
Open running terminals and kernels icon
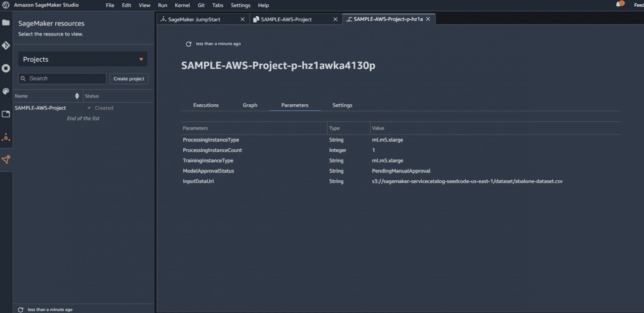(6, 68)
